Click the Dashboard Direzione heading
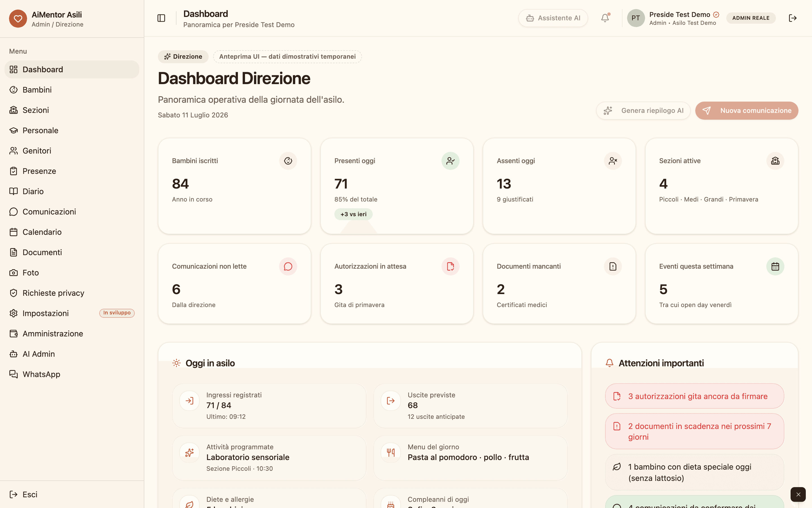 pos(234,78)
